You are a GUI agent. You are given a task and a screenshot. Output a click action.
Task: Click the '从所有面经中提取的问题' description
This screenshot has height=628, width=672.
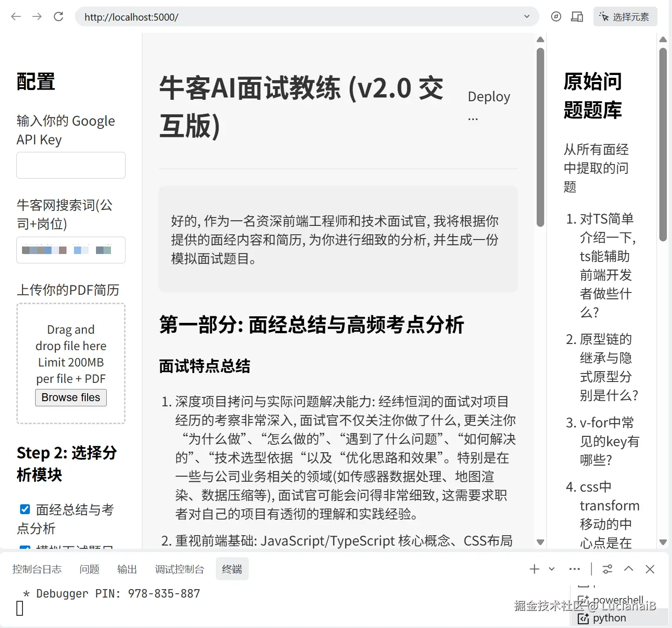click(x=596, y=168)
